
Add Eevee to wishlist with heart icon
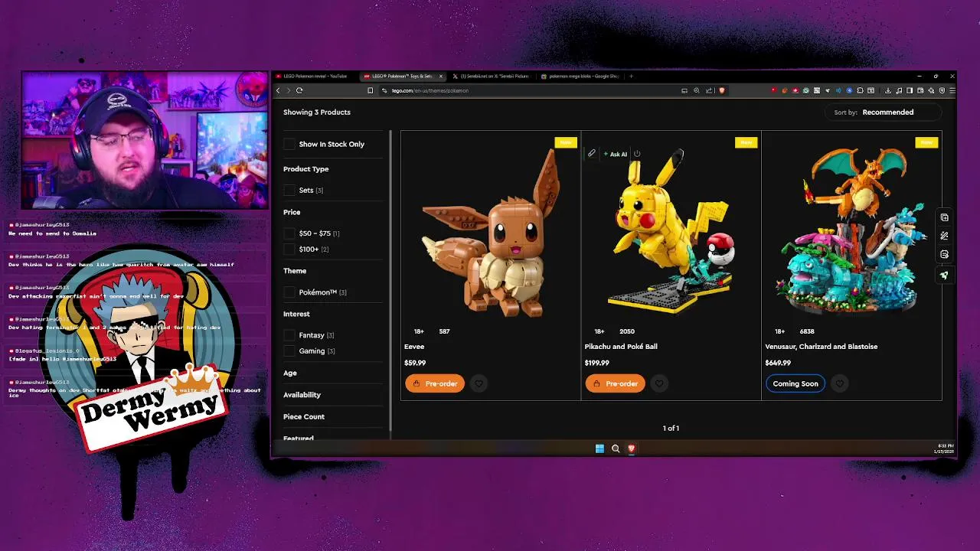(x=479, y=383)
